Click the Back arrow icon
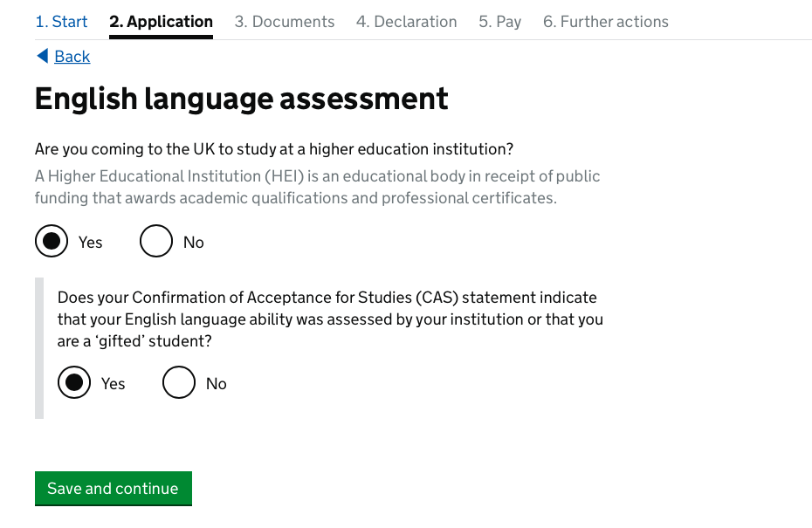This screenshot has width=812, height=528. point(43,56)
